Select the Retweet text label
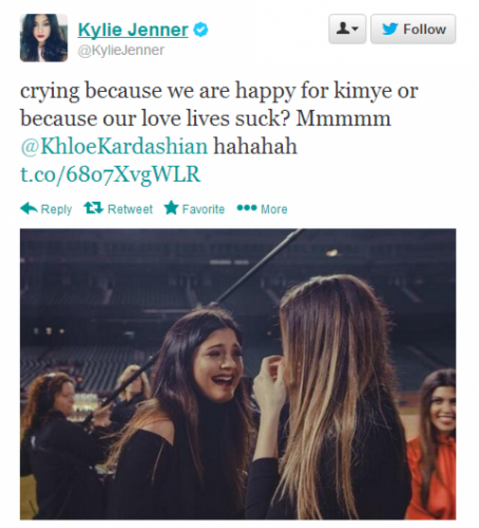This screenshot has width=479, height=528. (130, 209)
